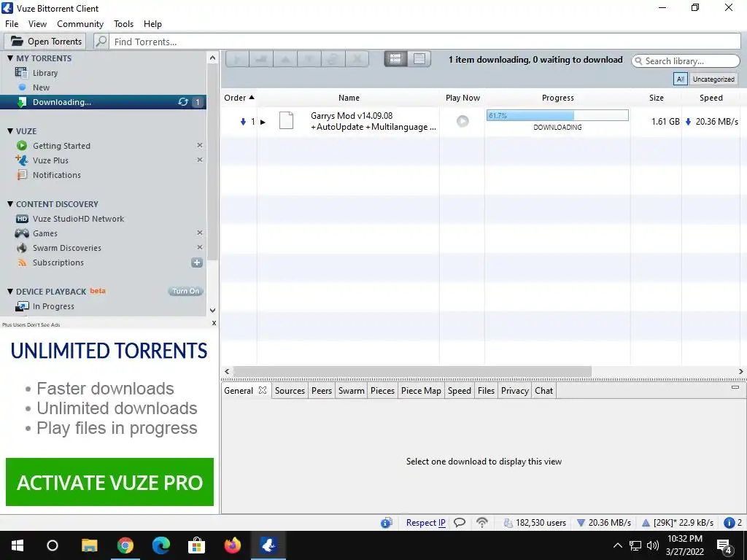Switch to the Files tab
This screenshot has height=560, width=747.
click(486, 391)
